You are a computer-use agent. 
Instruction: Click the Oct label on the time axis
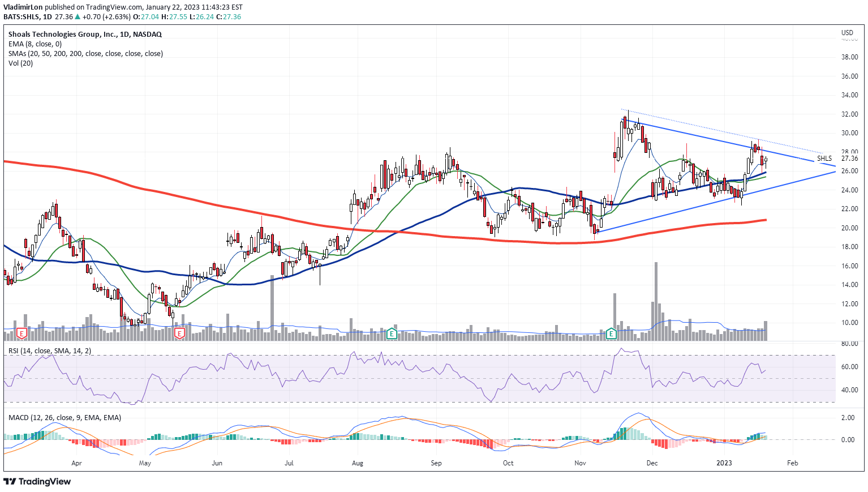click(x=508, y=463)
